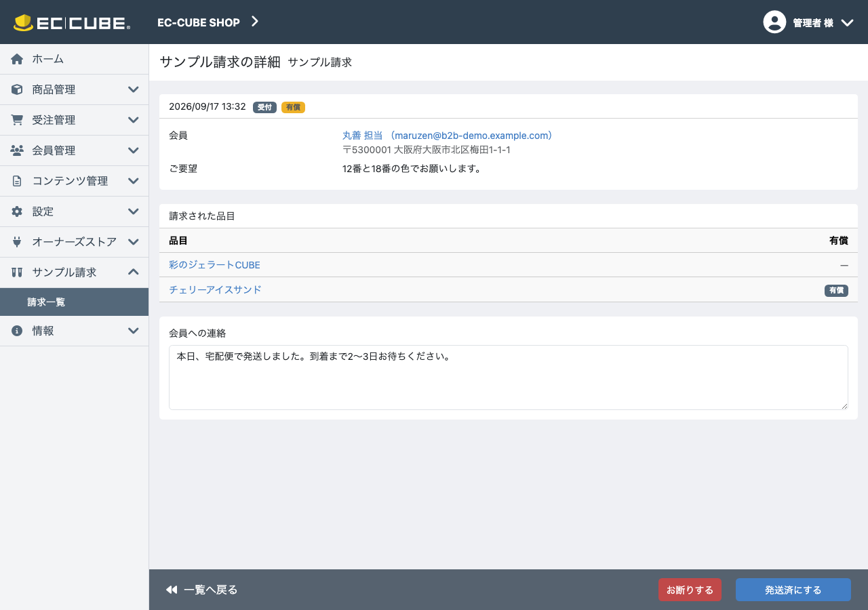The width and height of the screenshot is (868, 610).
Task: Click the rewind icon beside 一覧へ戻る
Action: (172, 590)
